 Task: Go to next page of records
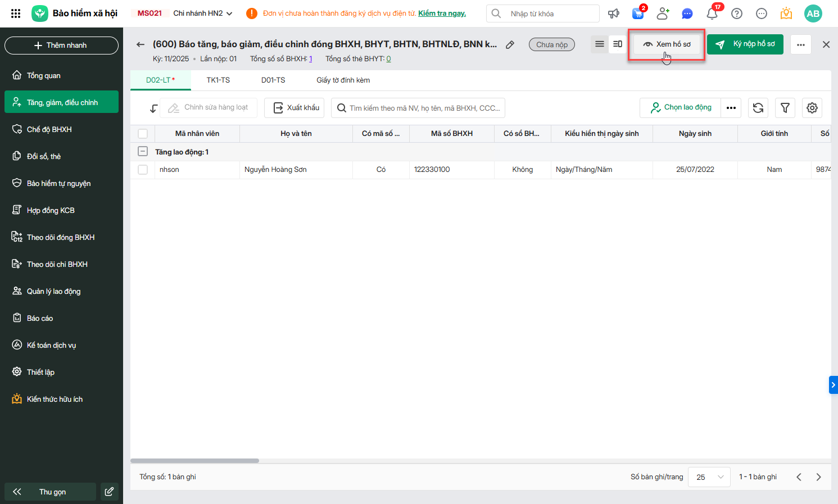click(819, 477)
